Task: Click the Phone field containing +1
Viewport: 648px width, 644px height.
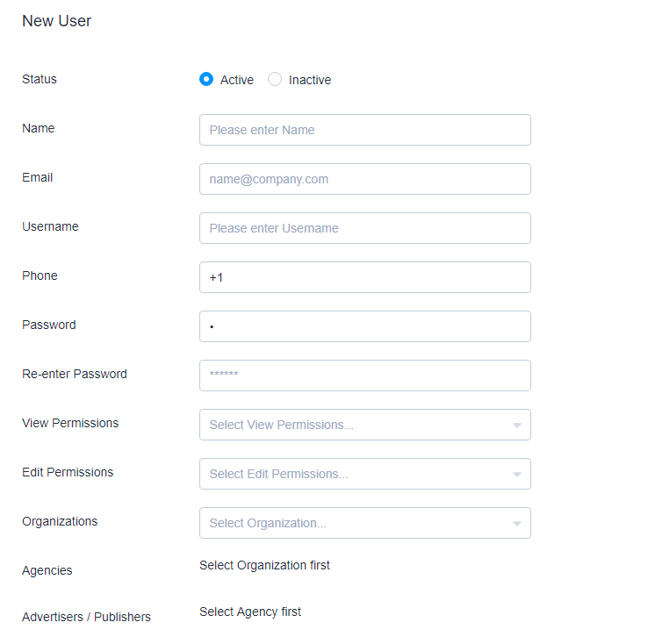Action: [x=364, y=277]
